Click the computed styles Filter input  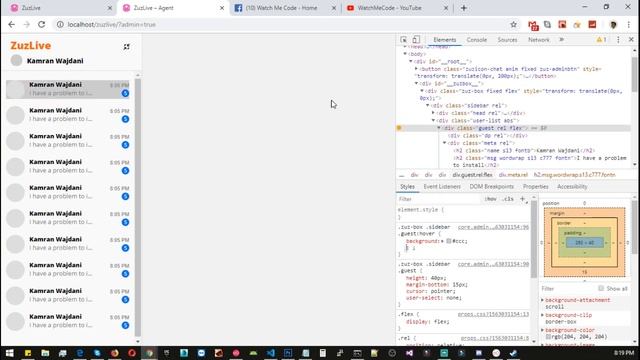pos(567,289)
